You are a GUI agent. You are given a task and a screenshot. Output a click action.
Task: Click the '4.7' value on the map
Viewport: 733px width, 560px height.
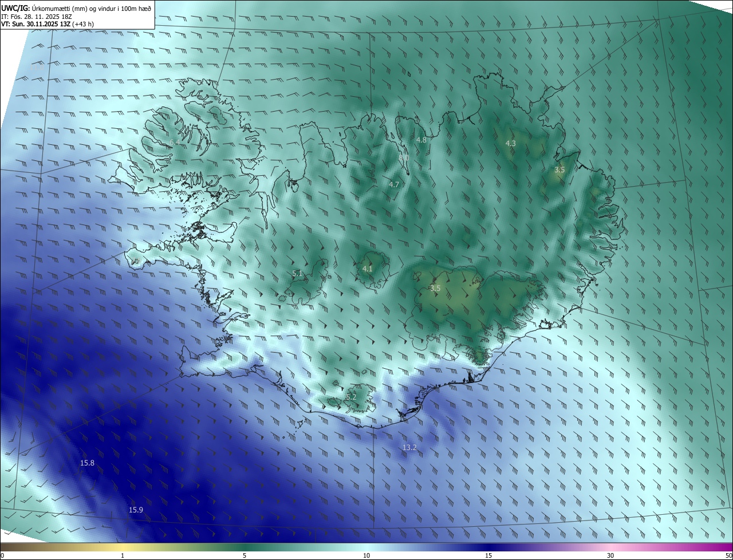[393, 184]
